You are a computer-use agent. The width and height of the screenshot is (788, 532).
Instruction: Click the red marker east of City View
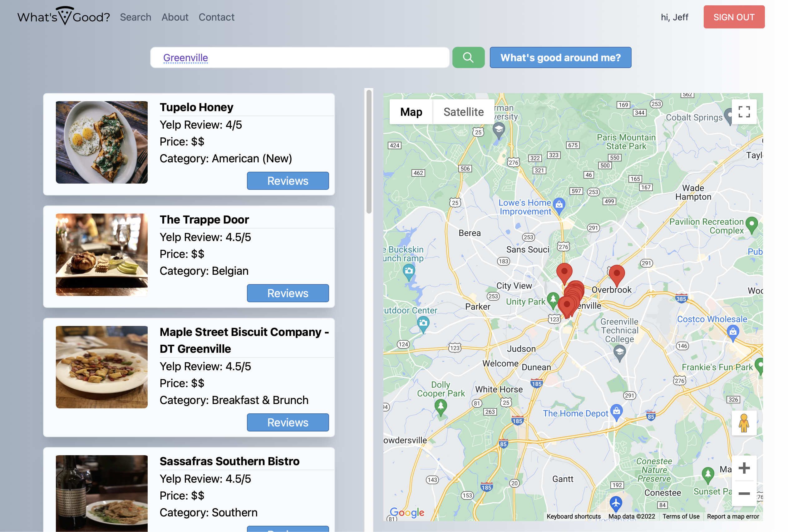(x=564, y=273)
